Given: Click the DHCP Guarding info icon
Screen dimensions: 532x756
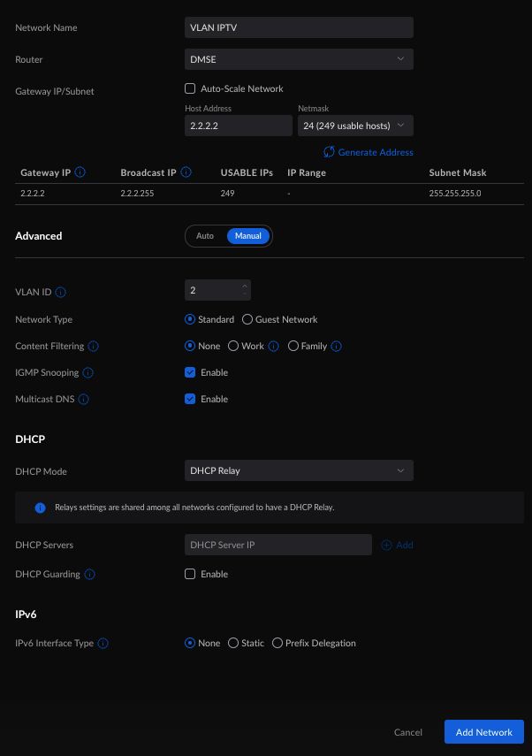Looking at the screenshot, I should (x=90, y=575).
